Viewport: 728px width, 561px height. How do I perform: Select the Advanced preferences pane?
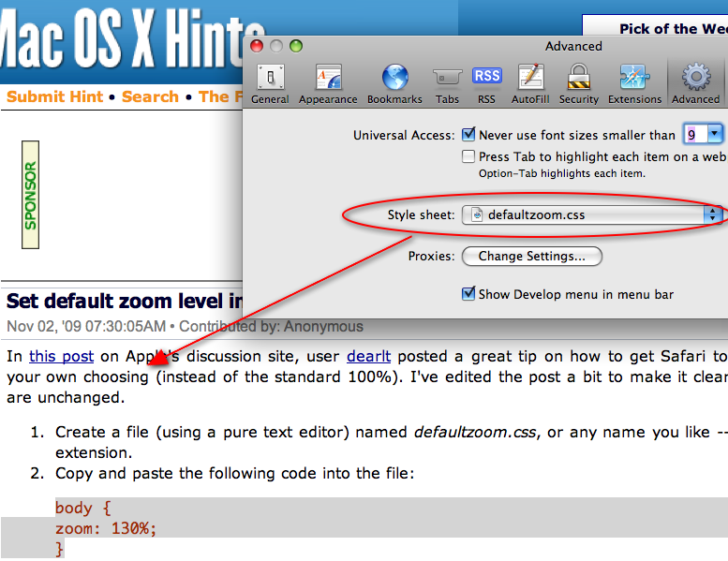pyautogui.click(x=695, y=84)
